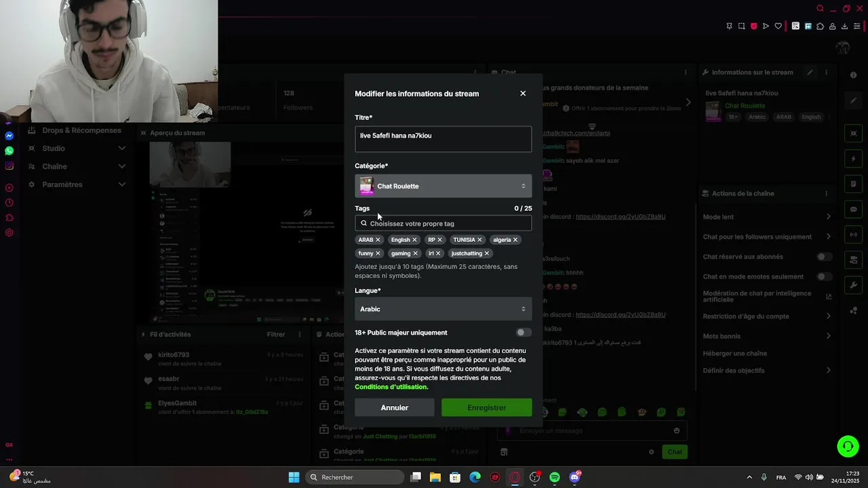The width and height of the screenshot is (868, 488).
Task: Remove the funny tag
Action: tap(378, 253)
